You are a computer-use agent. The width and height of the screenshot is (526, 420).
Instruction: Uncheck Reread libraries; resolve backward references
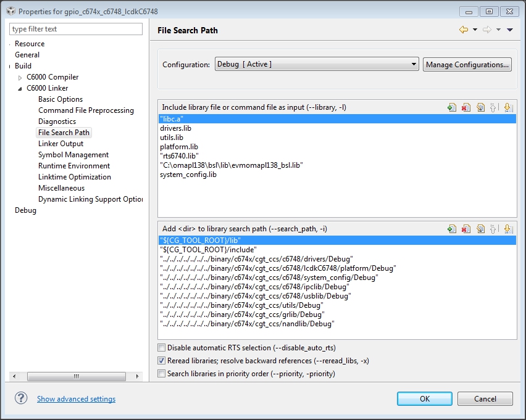(x=161, y=361)
